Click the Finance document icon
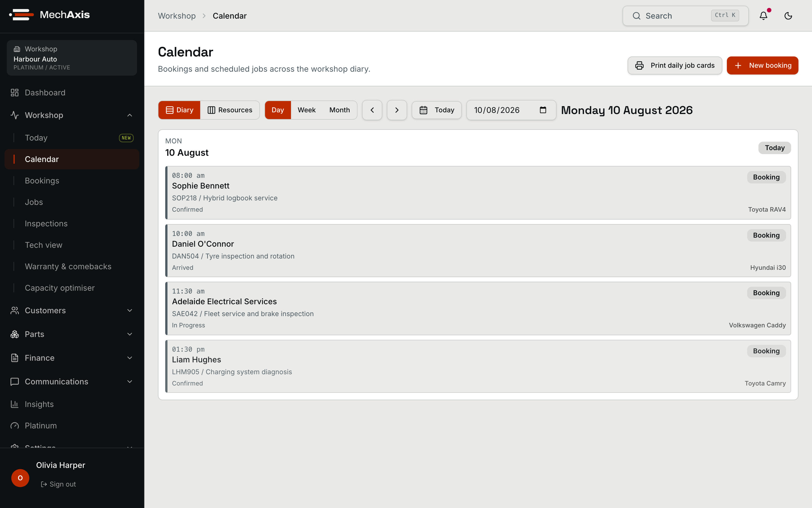 coord(14,358)
